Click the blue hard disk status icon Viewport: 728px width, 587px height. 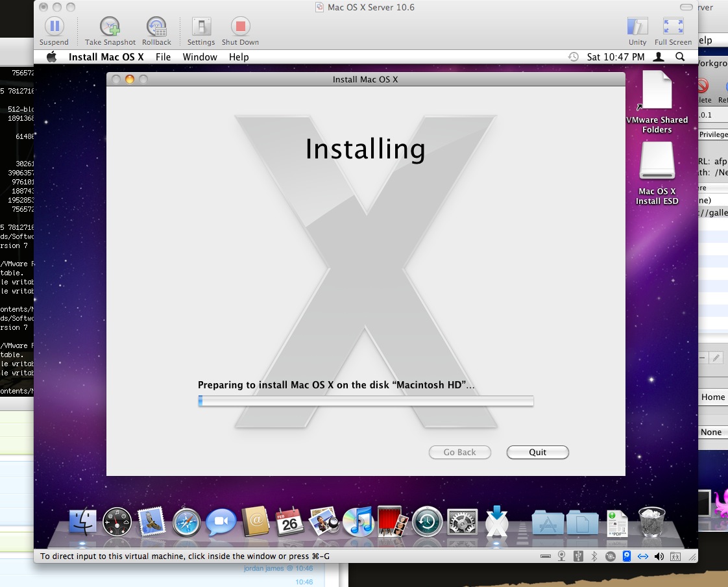pos(627,556)
